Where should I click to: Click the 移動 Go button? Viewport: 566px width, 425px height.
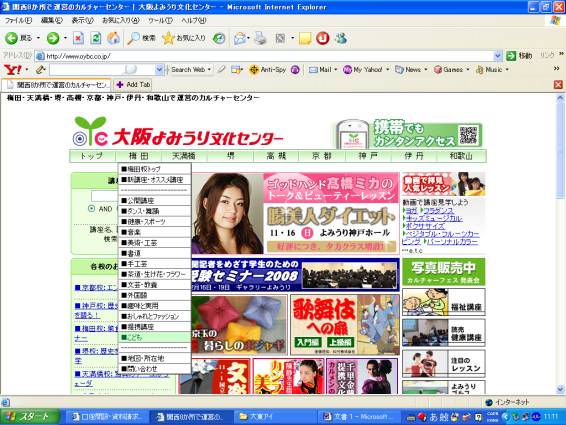click(519, 56)
